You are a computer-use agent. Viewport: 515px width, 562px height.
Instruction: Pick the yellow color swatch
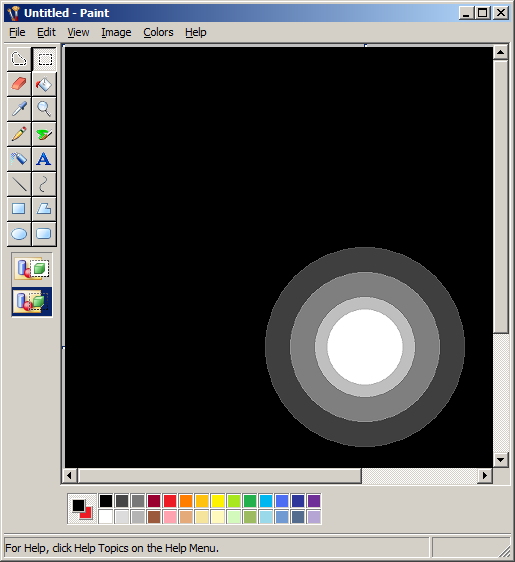(x=218, y=501)
